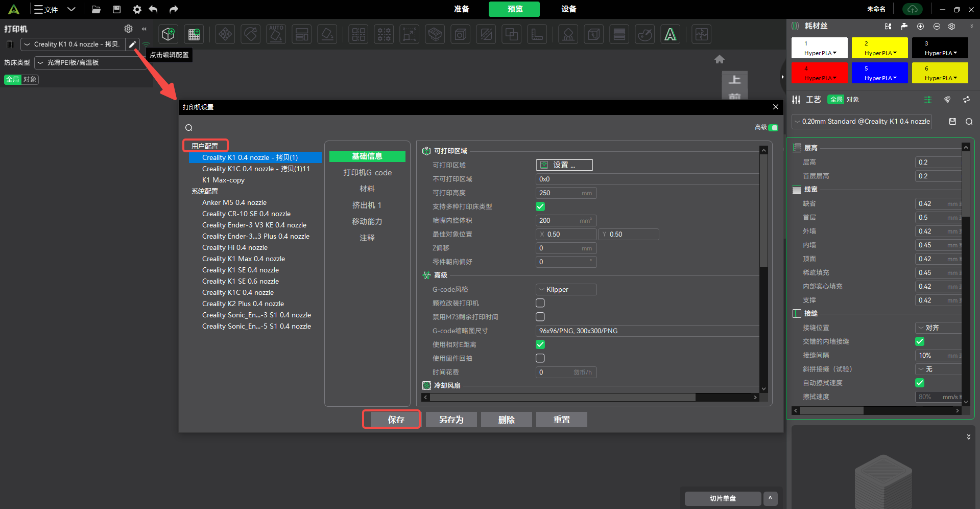This screenshot has width=980, height=509.
Task: Open the 挤出机 1 settings tab
Action: coord(367,205)
